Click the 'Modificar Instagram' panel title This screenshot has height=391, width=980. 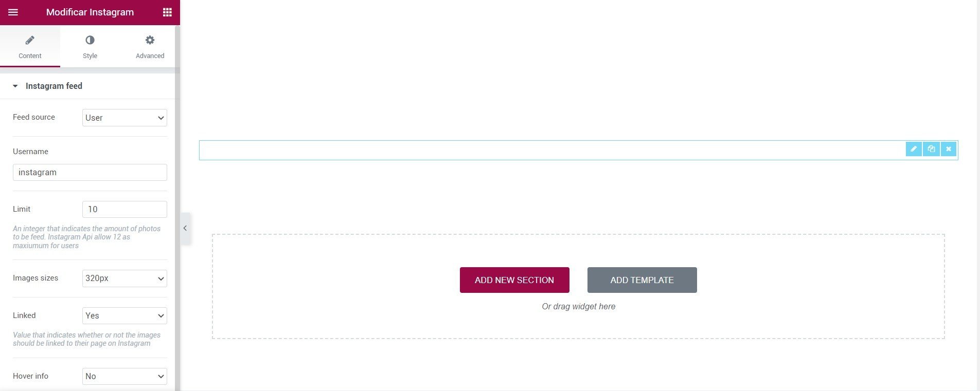[90, 12]
